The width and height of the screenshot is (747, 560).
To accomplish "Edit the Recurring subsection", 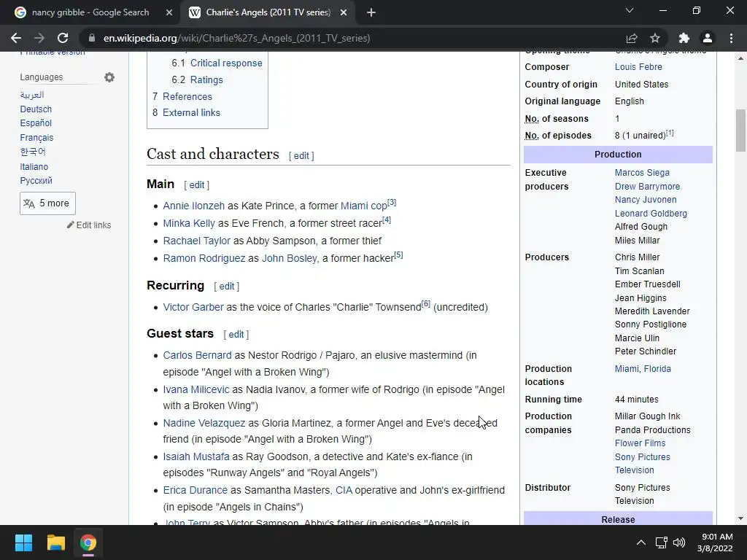I will (x=226, y=286).
